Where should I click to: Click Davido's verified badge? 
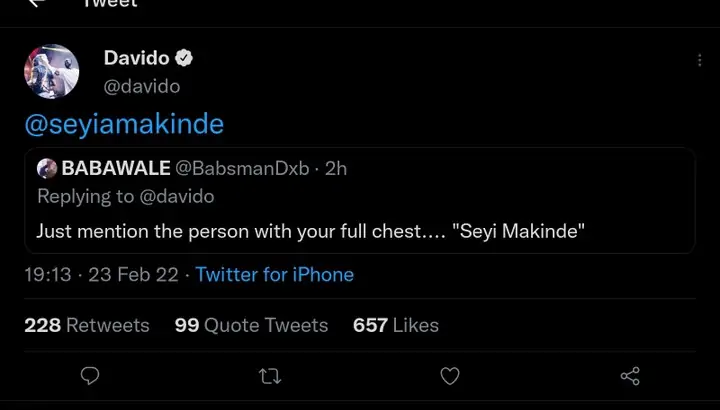click(184, 59)
